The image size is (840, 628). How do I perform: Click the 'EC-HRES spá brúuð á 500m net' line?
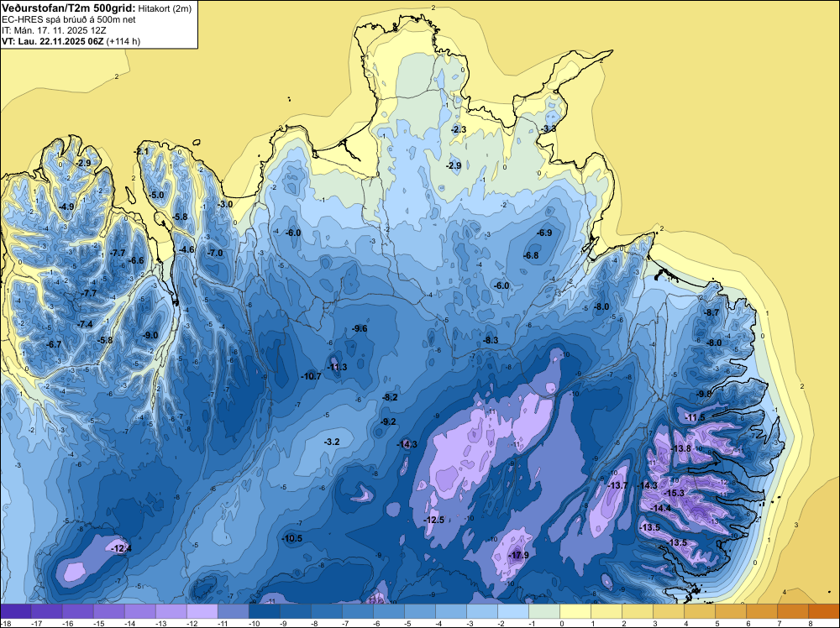click(x=69, y=19)
